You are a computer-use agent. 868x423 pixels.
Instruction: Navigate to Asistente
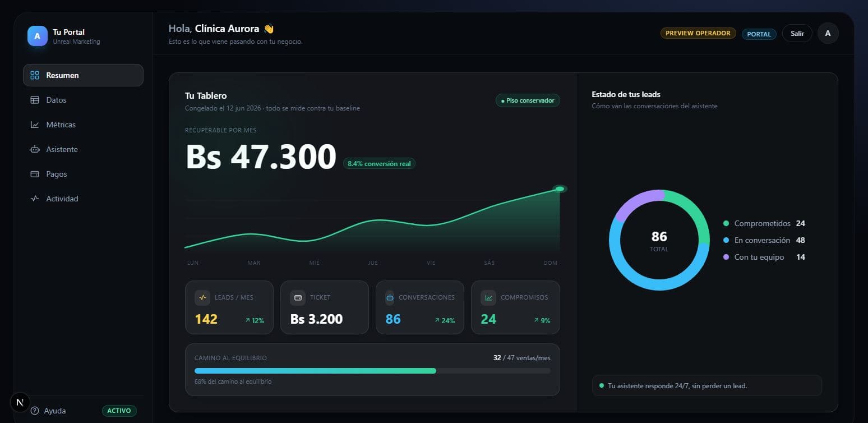(x=83, y=149)
